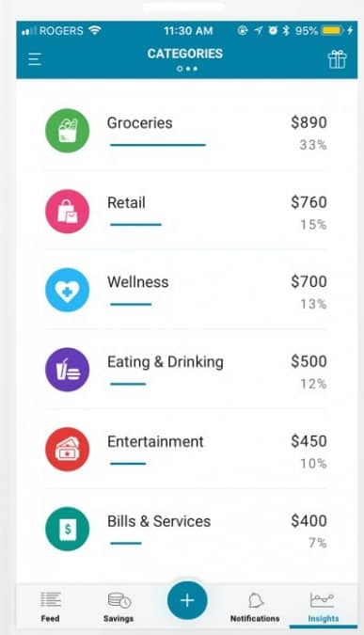The height and width of the screenshot is (635, 364).
Task: Go to the Notifications tab
Action: coord(255,606)
